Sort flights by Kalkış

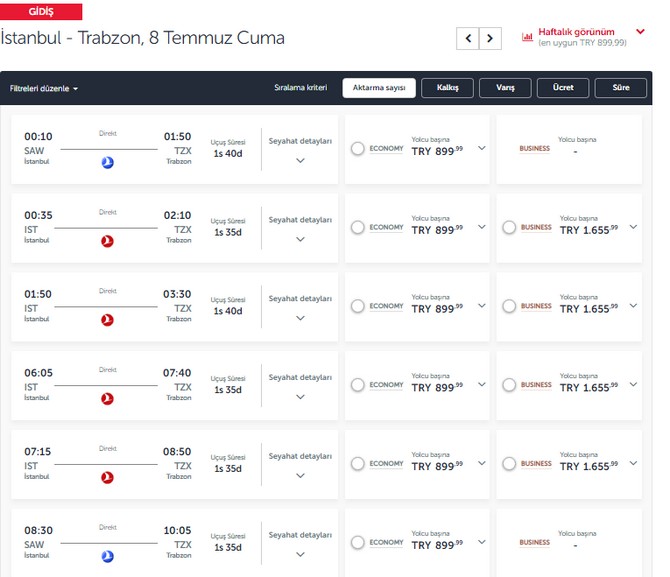[447, 88]
